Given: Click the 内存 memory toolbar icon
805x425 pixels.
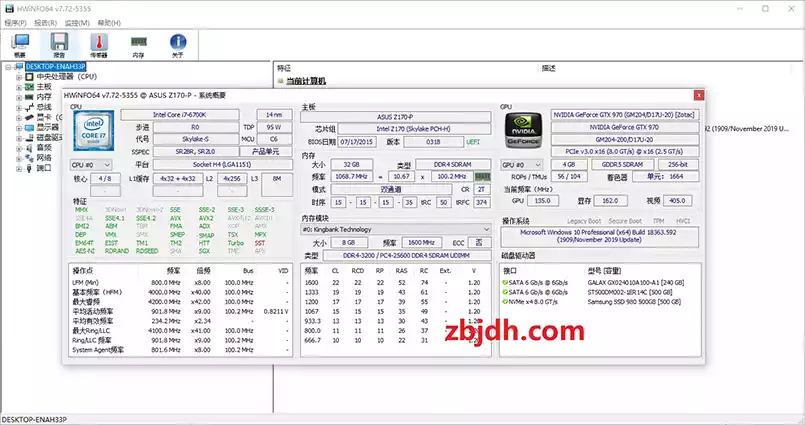Looking at the screenshot, I should pyautogui.click(x=138, y=45).
